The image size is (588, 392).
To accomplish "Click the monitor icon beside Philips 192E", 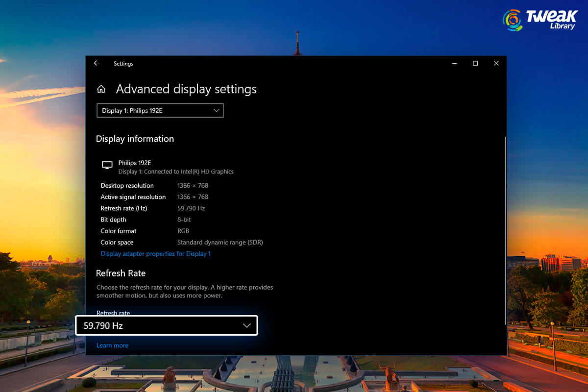I will [107, 166].
